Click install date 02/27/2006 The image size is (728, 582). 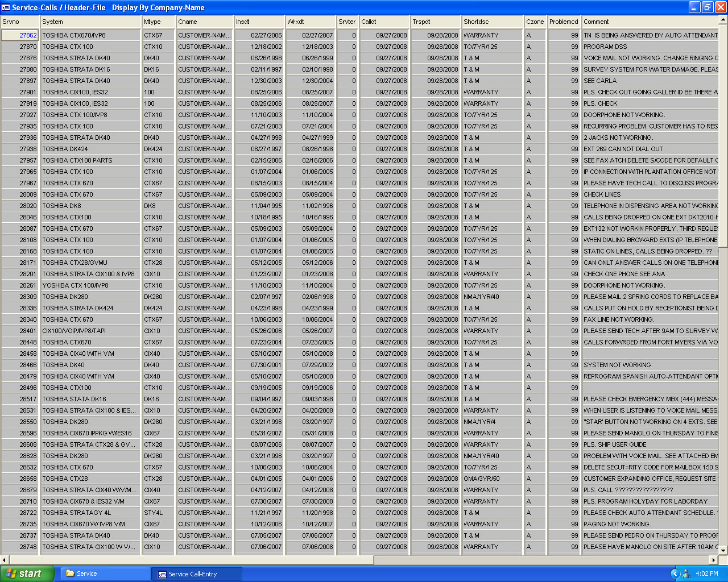point(259,35)
